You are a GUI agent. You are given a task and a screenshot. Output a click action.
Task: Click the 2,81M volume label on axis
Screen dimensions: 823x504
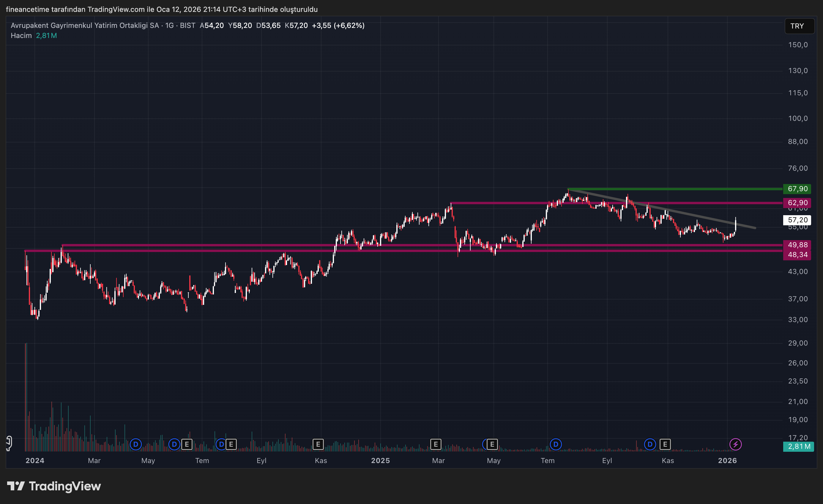798,446
